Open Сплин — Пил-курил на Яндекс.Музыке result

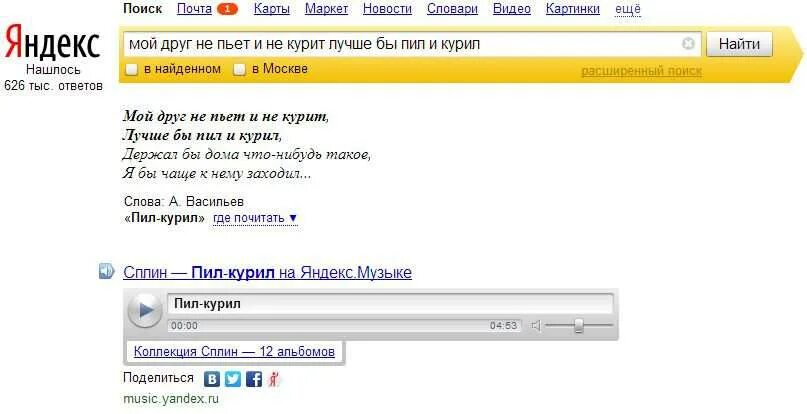click(x=267, y=272)
